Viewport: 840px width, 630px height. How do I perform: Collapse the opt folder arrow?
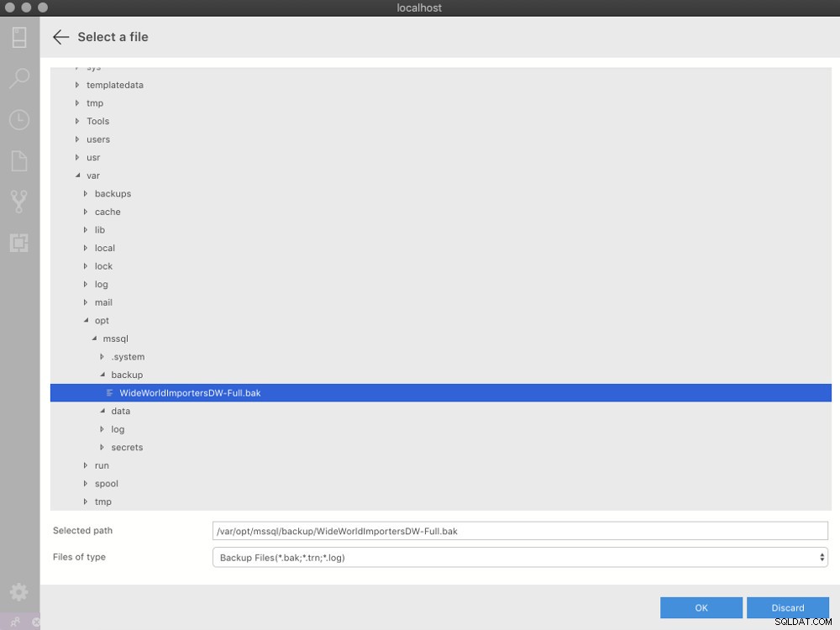click(86, 320)
